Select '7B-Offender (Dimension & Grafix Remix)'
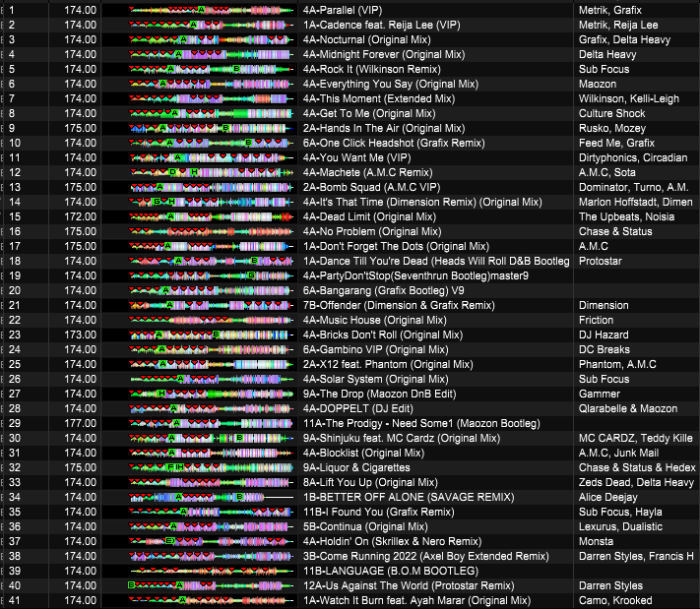 pos(399,305)
